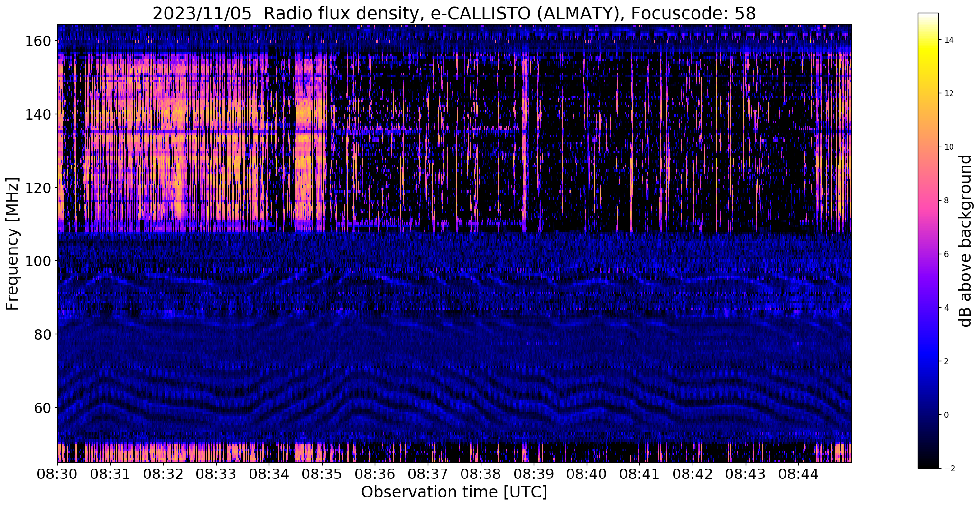Click the 08:39 time tick label
The image size is (980, 506).
tap(534, 474)
